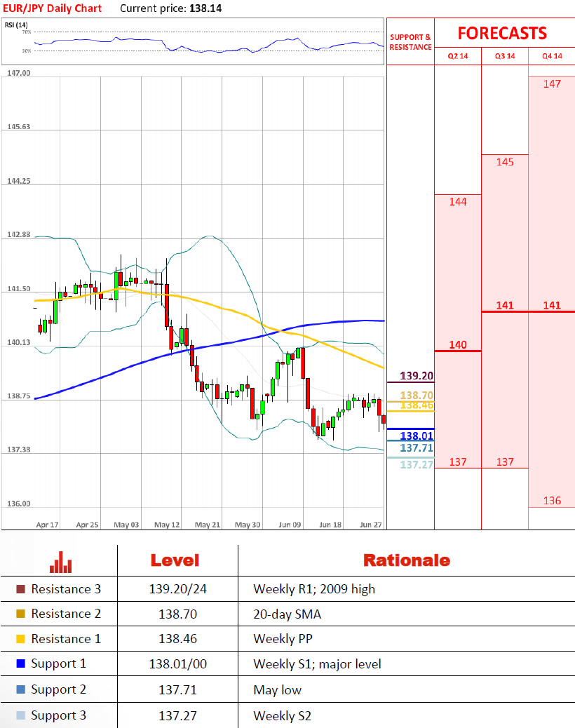The height and width of the screenshot is (728, 575).
Task: Click the 147.00 price axis label
Action: (x=18, y=73)
